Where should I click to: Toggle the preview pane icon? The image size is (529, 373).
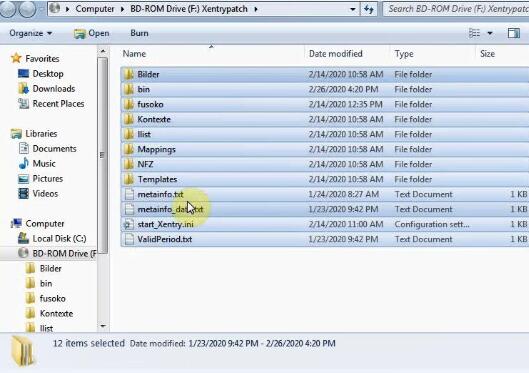(x=514, y=33)
